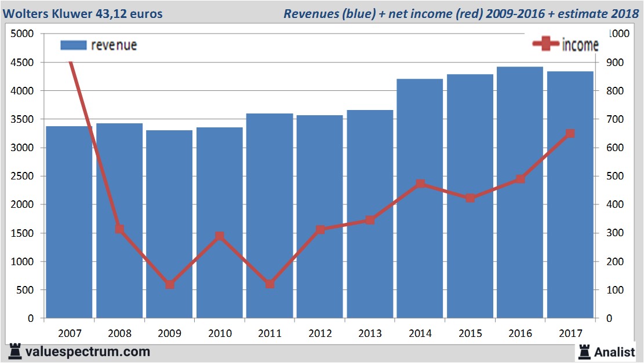This screenshot has width=644, height=363.
Task: Click the 2016 income data point marker
Action: click(521, 179)
